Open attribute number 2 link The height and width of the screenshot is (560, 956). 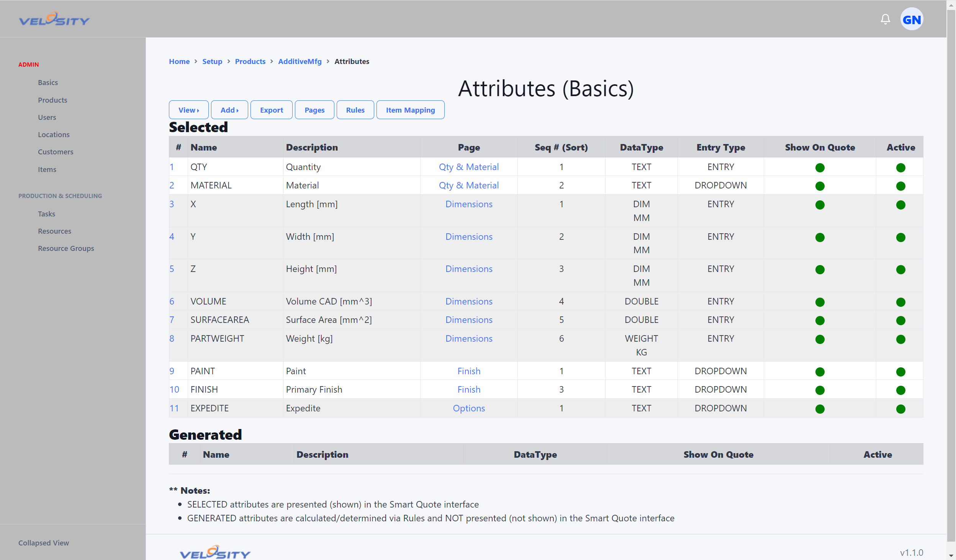(x=172, y=185)
